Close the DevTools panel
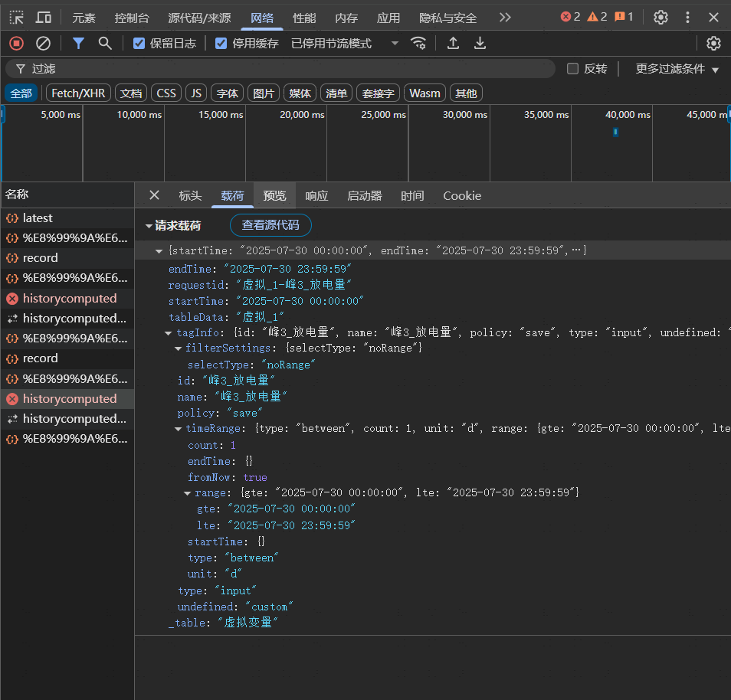Screen dimensions: 731x700 pos(713,18)
